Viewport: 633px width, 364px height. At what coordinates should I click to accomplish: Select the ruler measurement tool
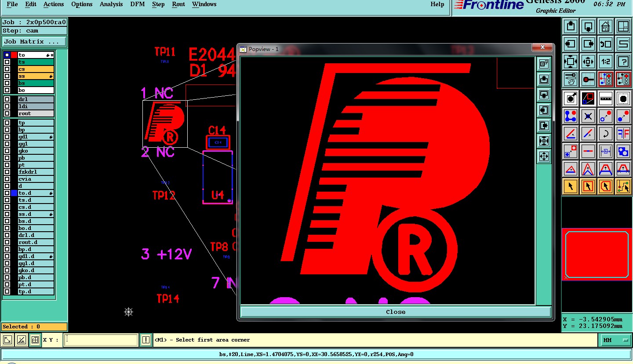tap(606, 98)
